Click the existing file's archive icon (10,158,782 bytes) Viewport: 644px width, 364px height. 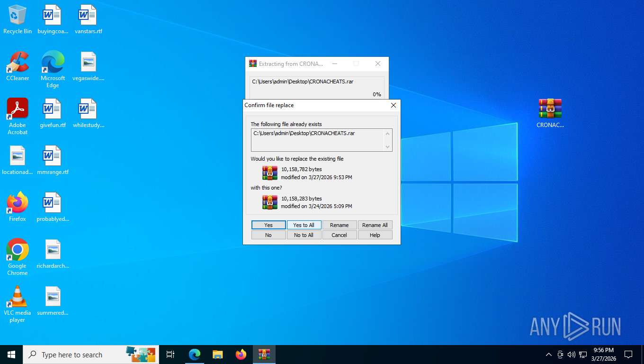(270, 173)
